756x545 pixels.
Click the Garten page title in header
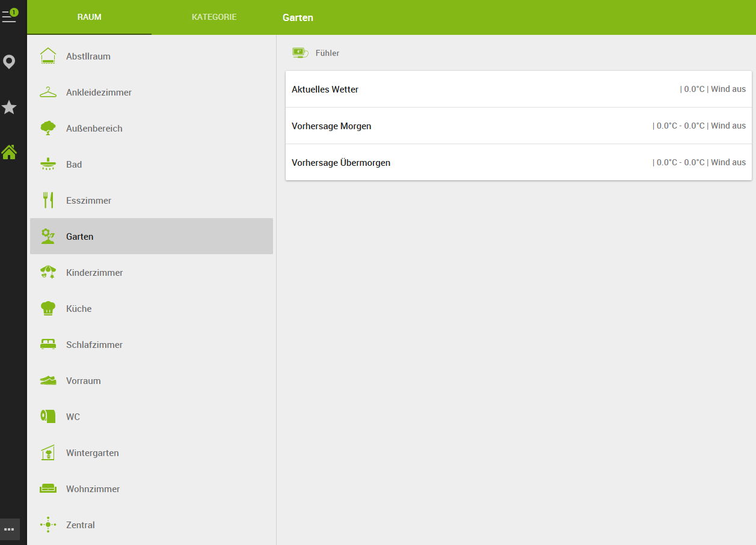coord(298,17)
